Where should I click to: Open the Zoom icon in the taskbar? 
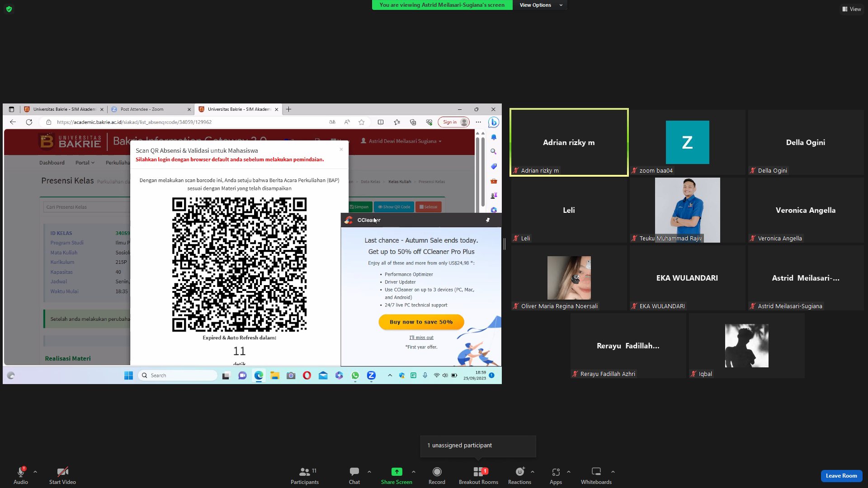tap(371, 375)
